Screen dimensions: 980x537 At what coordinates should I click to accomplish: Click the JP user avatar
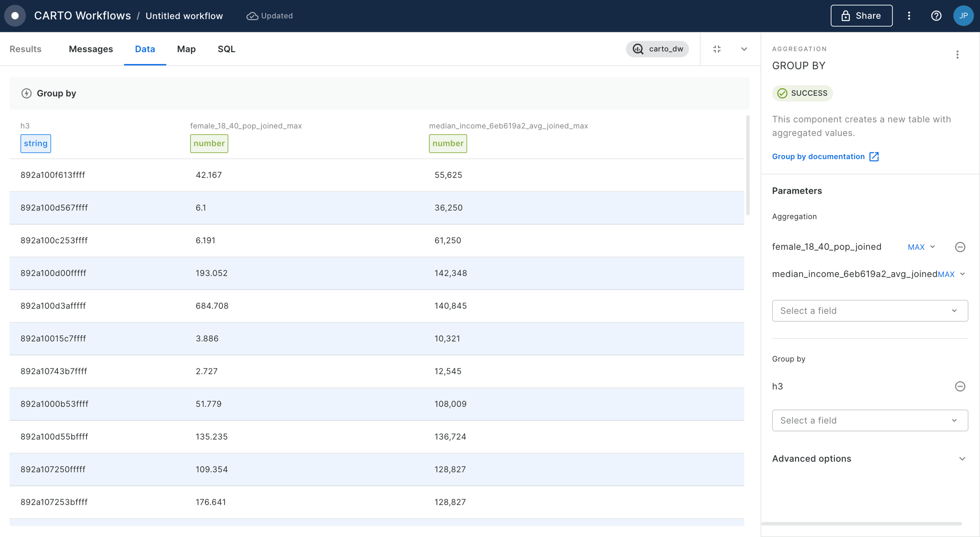963,16
